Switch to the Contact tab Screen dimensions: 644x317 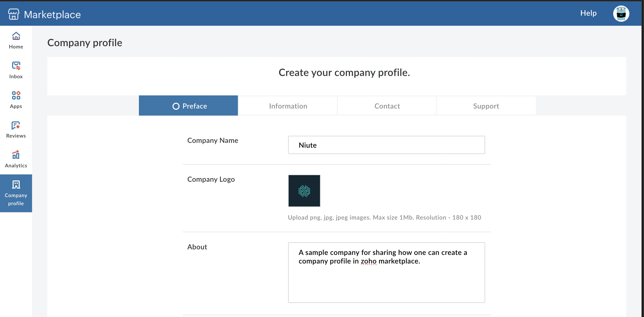(x=387, y=106)
